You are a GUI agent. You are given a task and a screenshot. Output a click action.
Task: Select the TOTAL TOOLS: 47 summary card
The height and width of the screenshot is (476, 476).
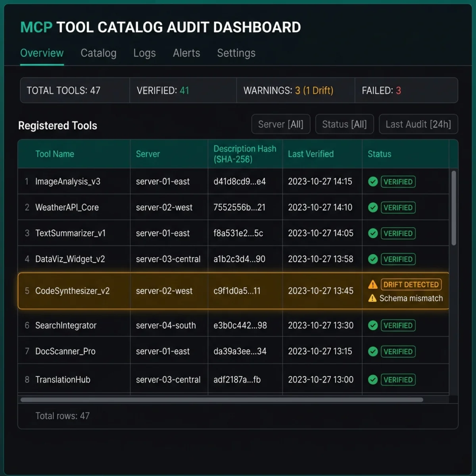point(75,90)
